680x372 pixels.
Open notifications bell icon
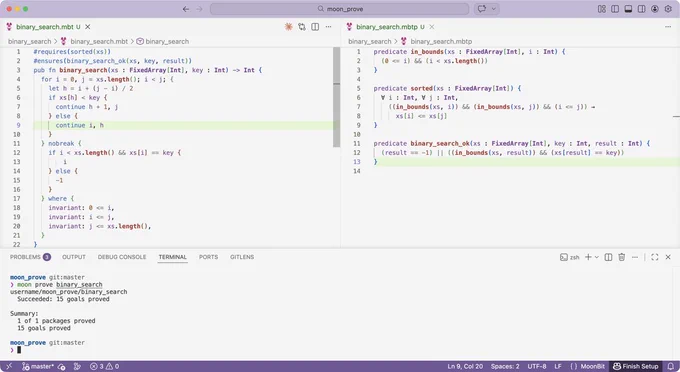click(670, 366)
